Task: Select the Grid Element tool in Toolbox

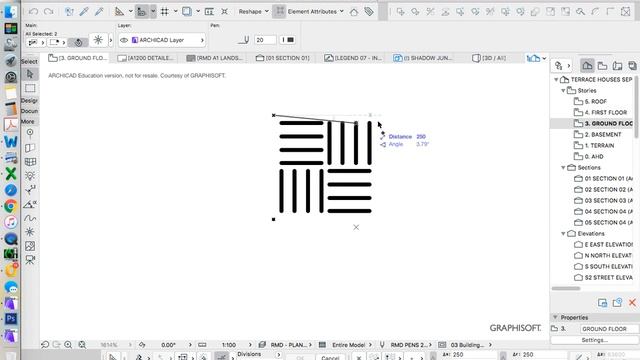Action: click(30, 133)
